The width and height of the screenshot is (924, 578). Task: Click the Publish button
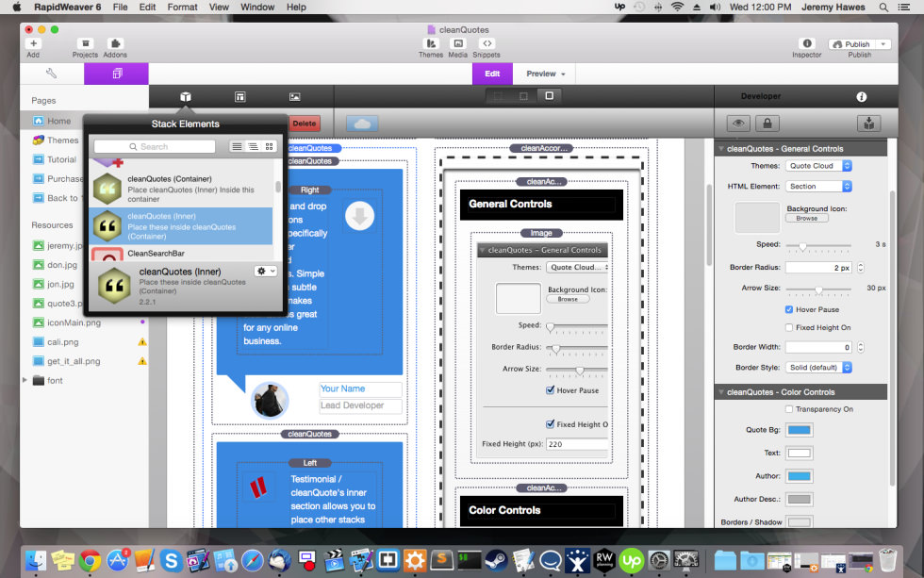[x=852, y=44]
